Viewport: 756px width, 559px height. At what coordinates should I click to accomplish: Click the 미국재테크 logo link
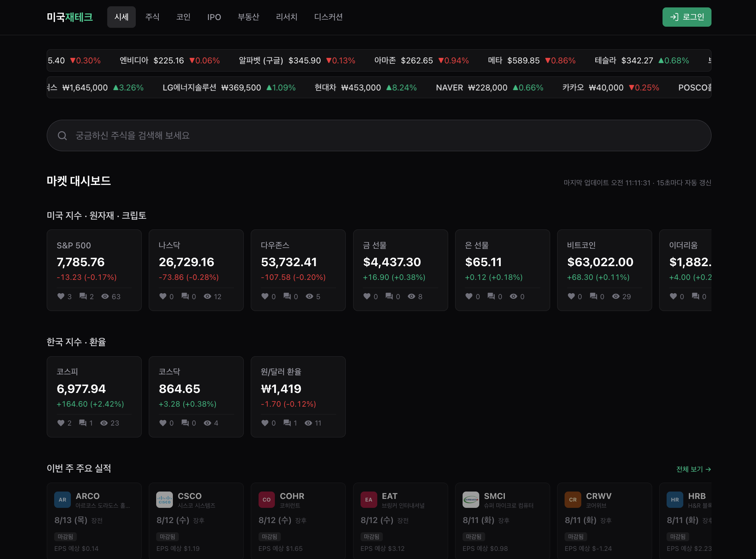point(70,17)
